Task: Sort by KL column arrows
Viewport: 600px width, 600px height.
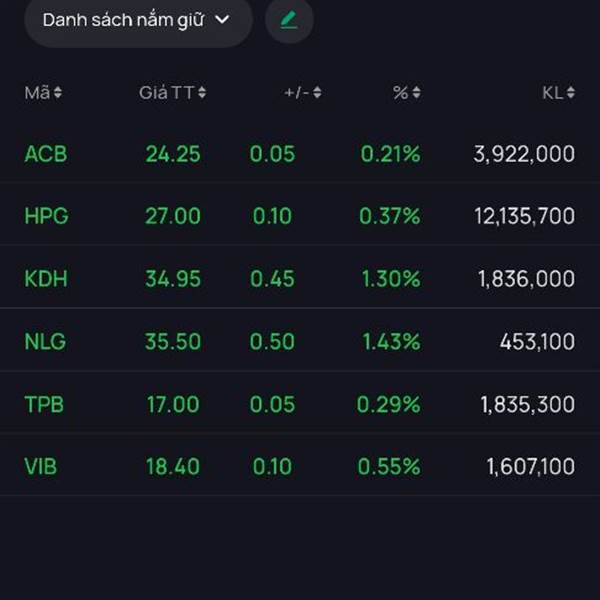Action: pos(570,93)
